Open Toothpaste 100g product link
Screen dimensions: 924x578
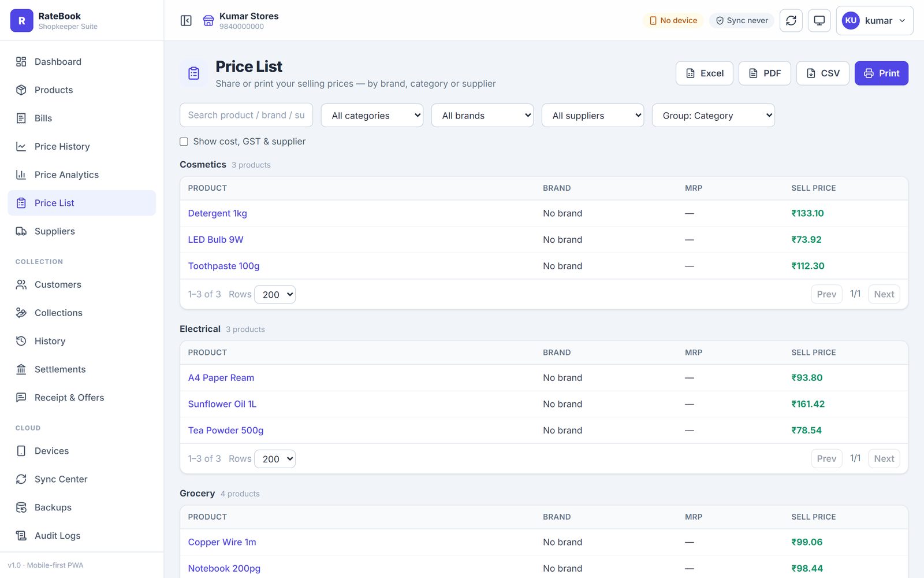point(223,266)
